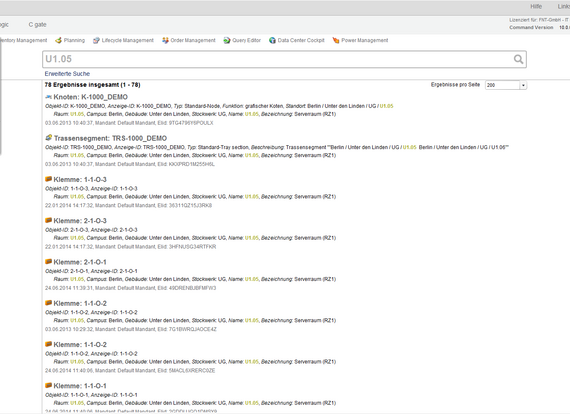Open result Trassensegment: TRS-1000_DEMO
The image size is (570, 414).
pos(111,138)
